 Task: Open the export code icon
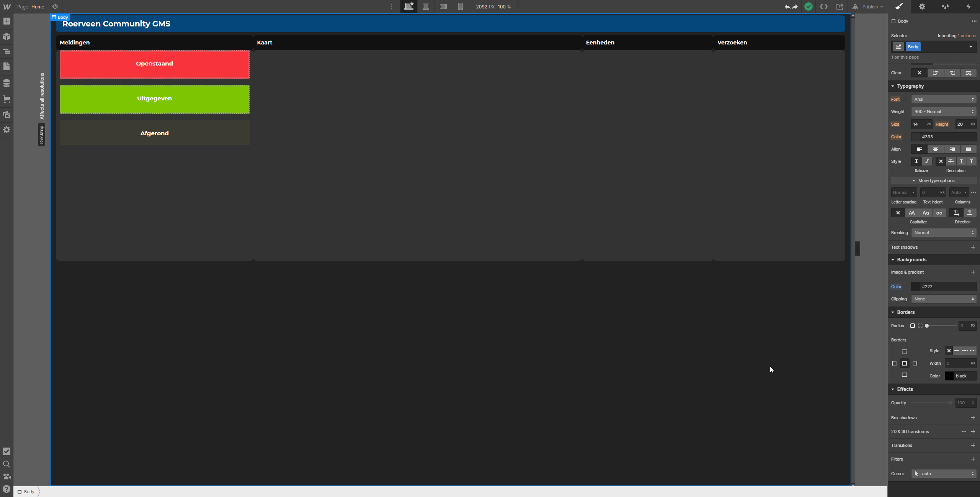click(x=824, y=7)
